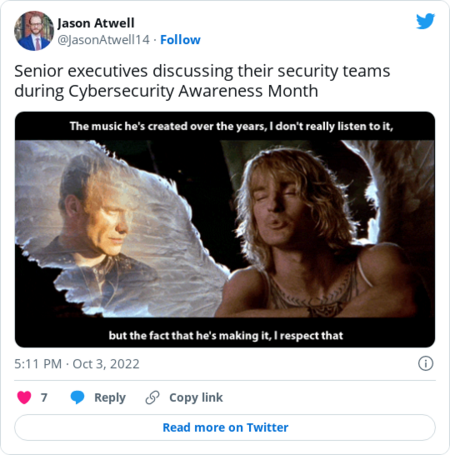Open Jason Atwell's profile avatar
The width and height of the screenshot is (450, 455).
point(34,31)
